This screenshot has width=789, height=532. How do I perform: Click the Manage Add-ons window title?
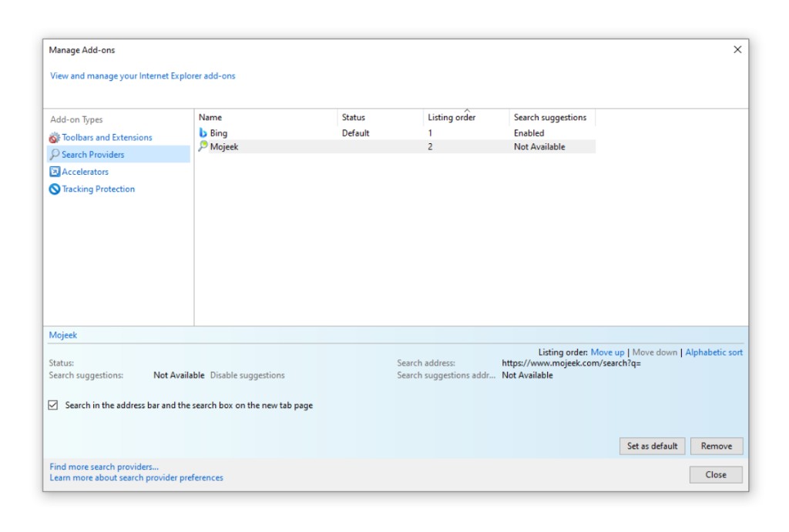(82, 50)
